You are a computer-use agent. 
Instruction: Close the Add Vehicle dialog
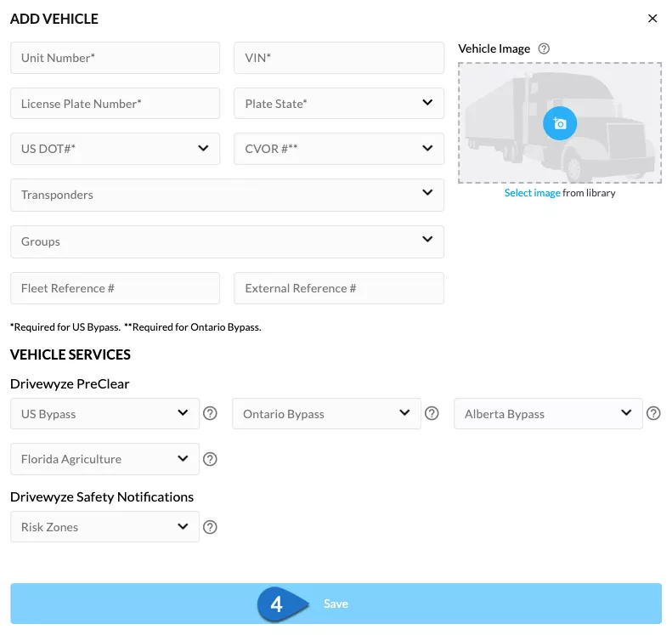[x=652, y=19]
